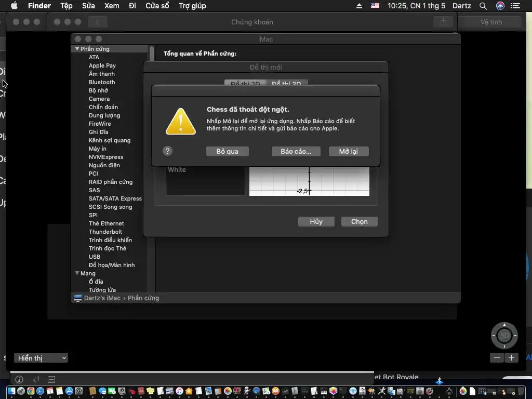Select Bộ nhớ in the sidebar
Image resolution: width=532 pixels, height=399 pixels.
(x=98, y=90)
